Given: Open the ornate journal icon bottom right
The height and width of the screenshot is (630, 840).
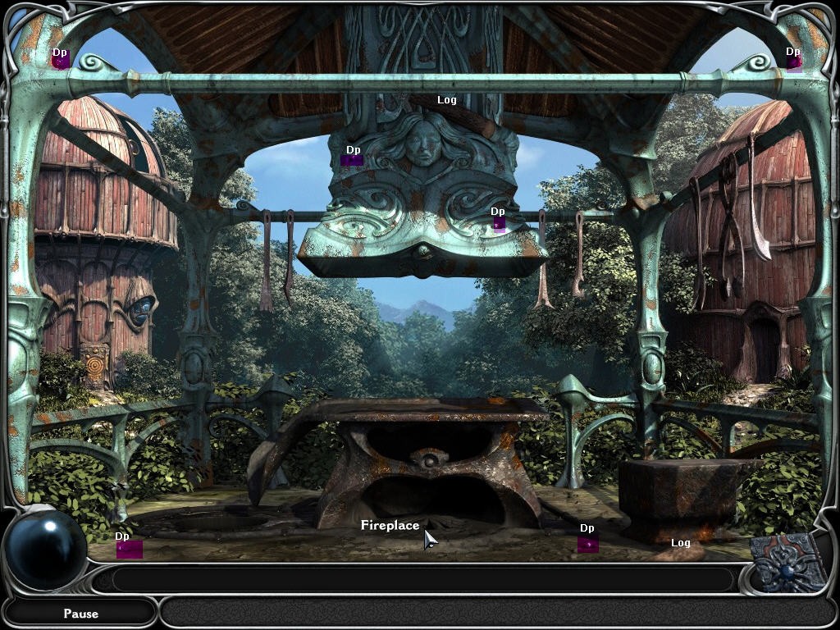Looking at the screenshot, I should click(783, 566).
